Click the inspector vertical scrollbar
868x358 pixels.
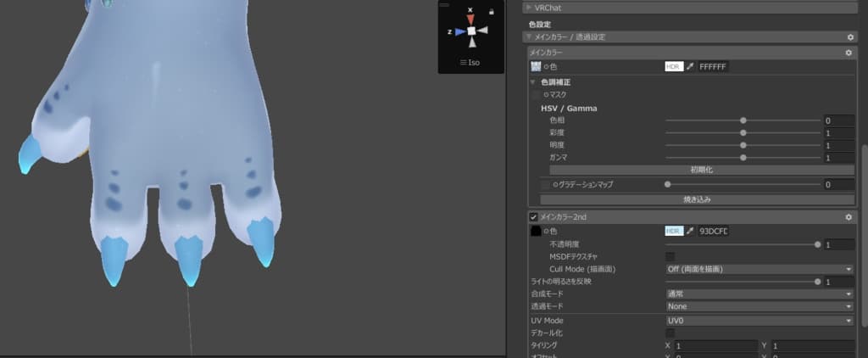(865, 236)
